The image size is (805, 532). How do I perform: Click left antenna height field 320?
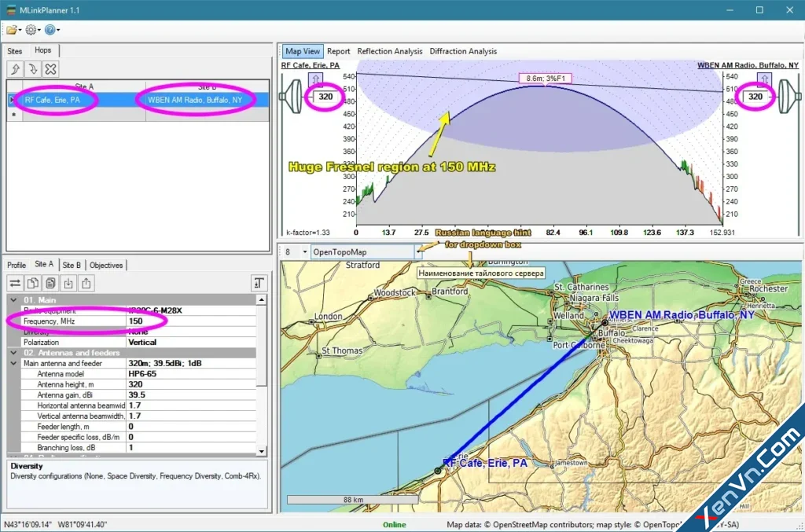click(325, 97)
